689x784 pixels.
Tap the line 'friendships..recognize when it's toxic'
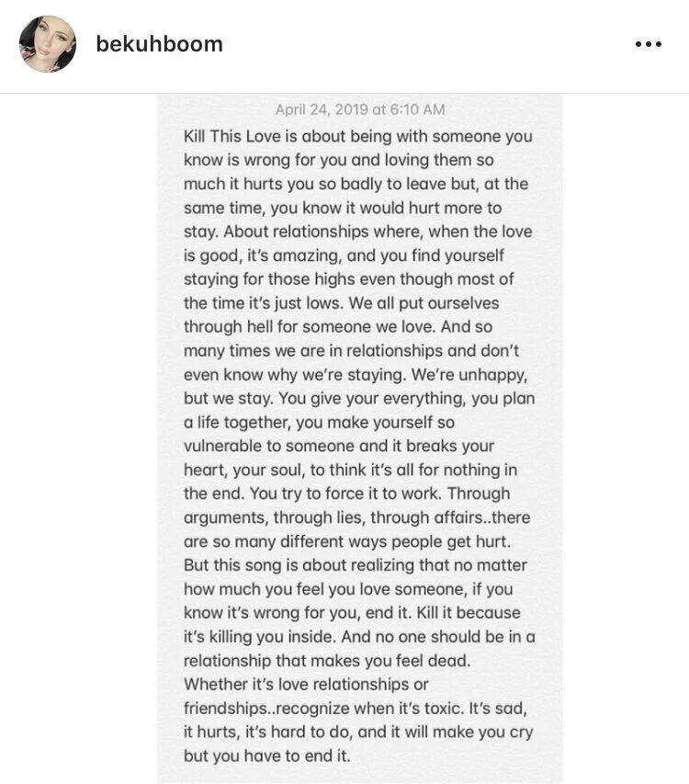tap(356, 708)
